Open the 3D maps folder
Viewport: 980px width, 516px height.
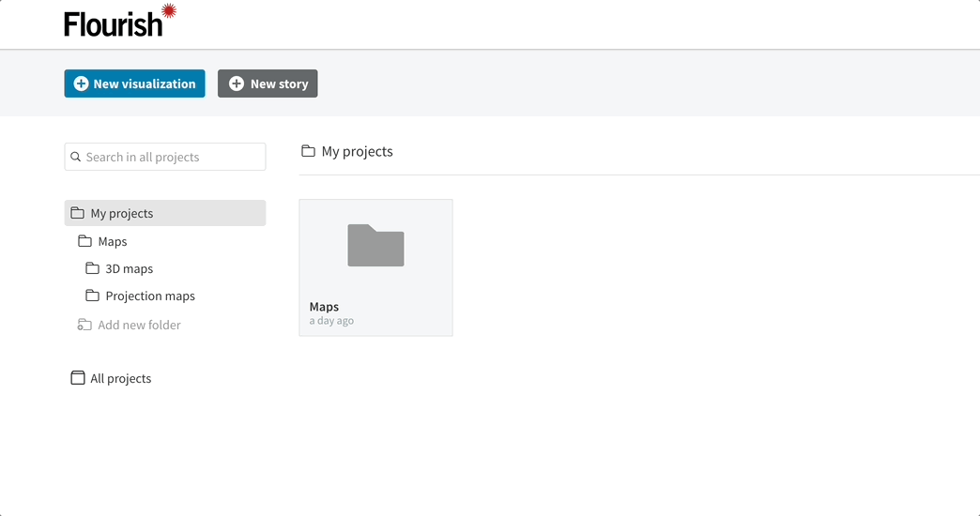coord(129,268)
